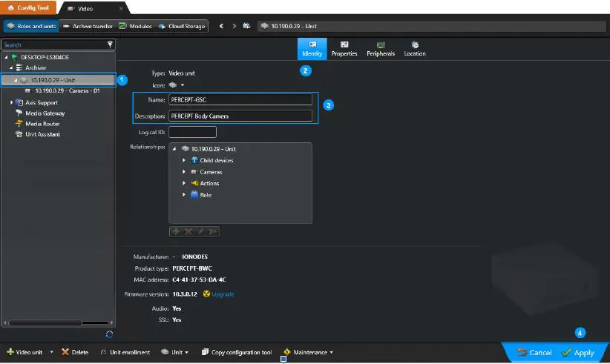This screenshot has width=610, height=364.
Task: Focus the Search field in entity tree
Action: pyautogui.click(x=54, y=44)
